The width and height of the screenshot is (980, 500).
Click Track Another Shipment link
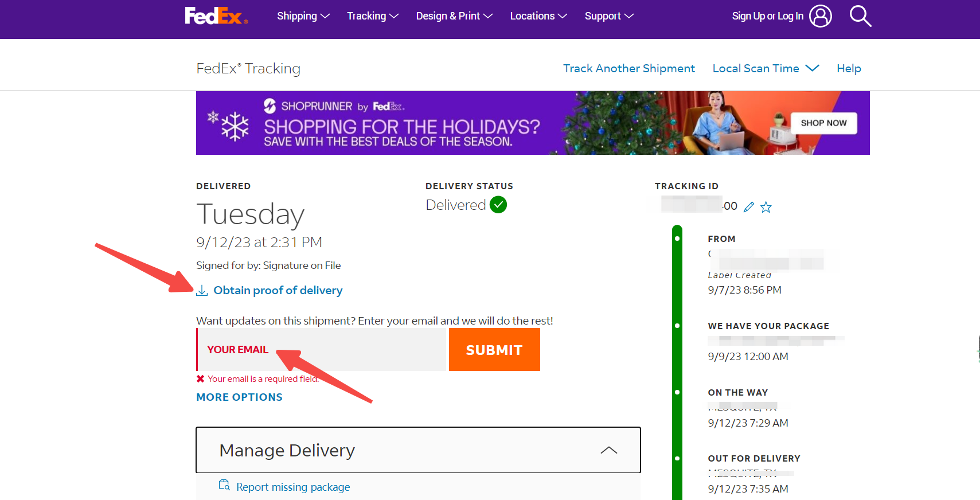coord(629,68)
